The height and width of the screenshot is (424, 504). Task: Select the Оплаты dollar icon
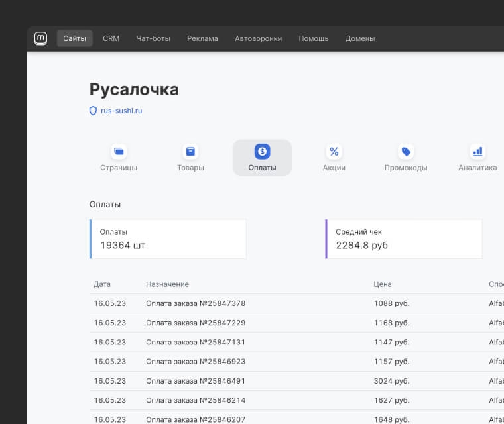(x=262, y=152)
